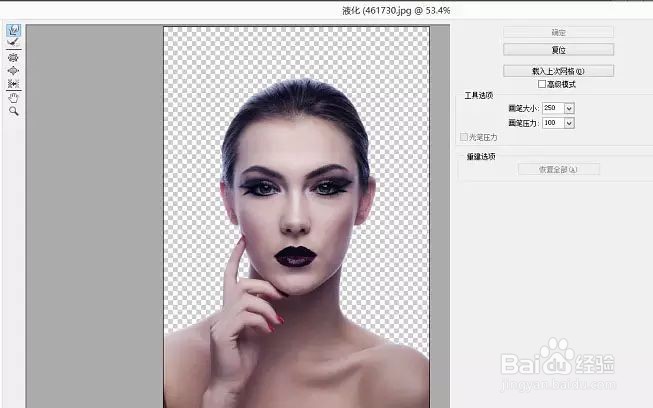Image resolution: width=653 pixels, height=408 pixels.
Task: Open the 画笔压力 dropdown arrow
Action: tap(569, 123)
